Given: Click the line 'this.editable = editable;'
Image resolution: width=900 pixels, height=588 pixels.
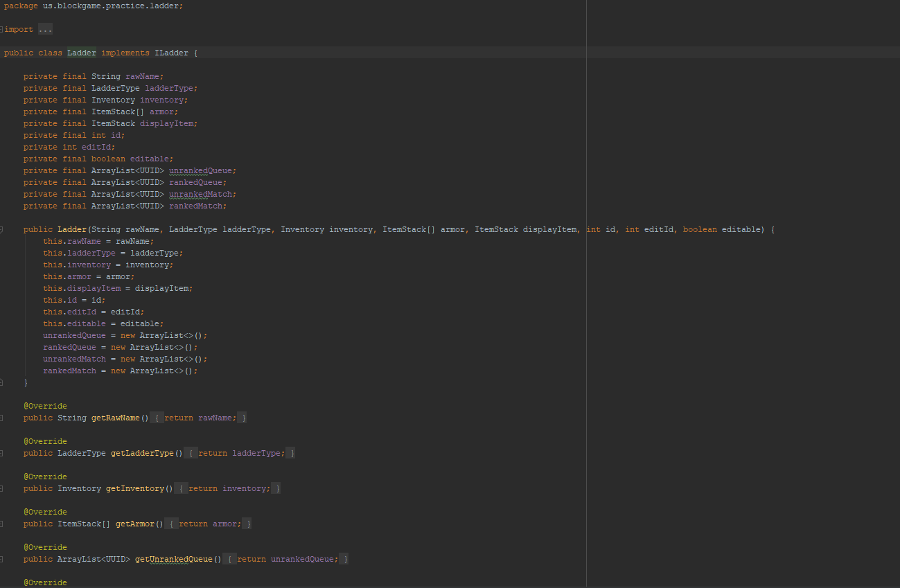Looking at the screenshot, I should [103, 323].
